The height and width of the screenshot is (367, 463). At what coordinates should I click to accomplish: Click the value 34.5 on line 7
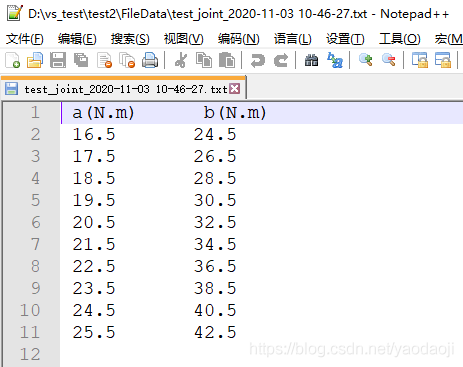click(x=215, y=245)
